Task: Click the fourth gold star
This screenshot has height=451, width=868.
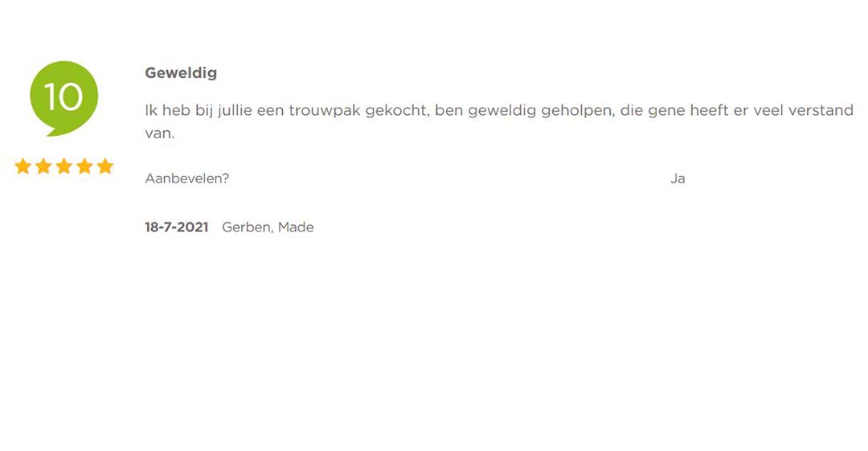Action: coord(84,166)
